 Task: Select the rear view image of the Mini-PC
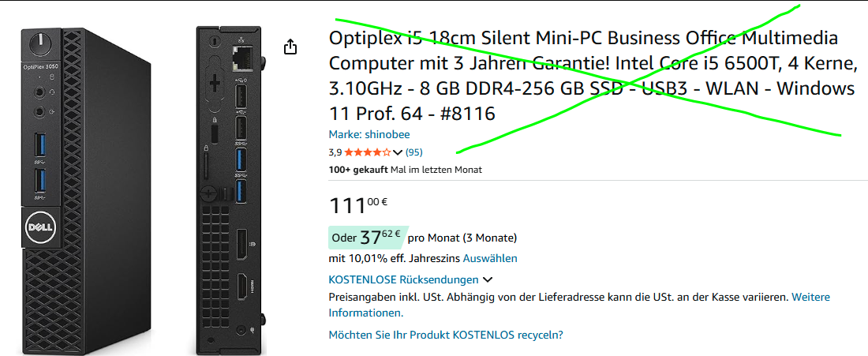(x=229, y=189)
